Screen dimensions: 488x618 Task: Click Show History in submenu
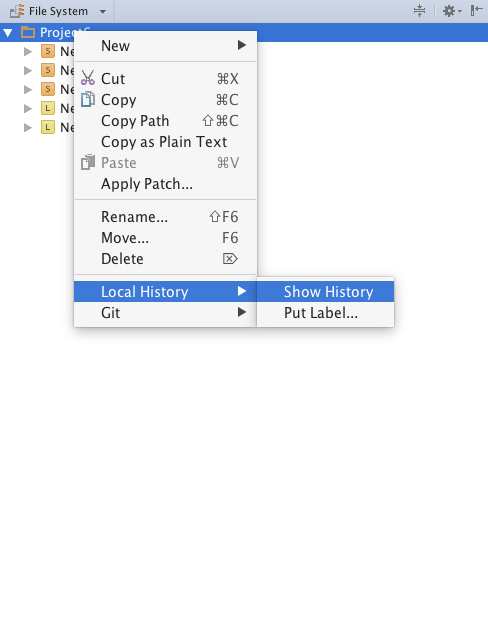pyautogui.click(x=326, y=292)
